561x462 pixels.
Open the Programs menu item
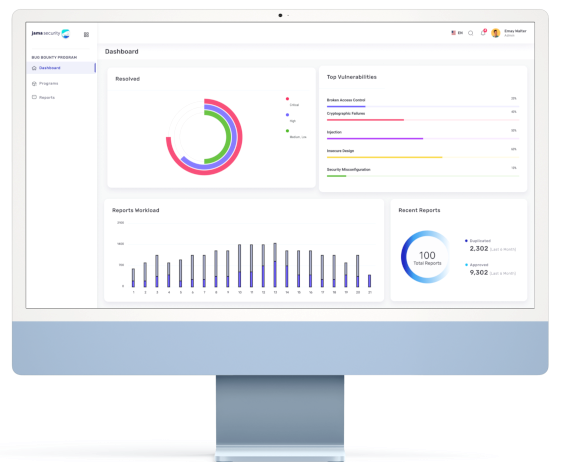point(48,83)
